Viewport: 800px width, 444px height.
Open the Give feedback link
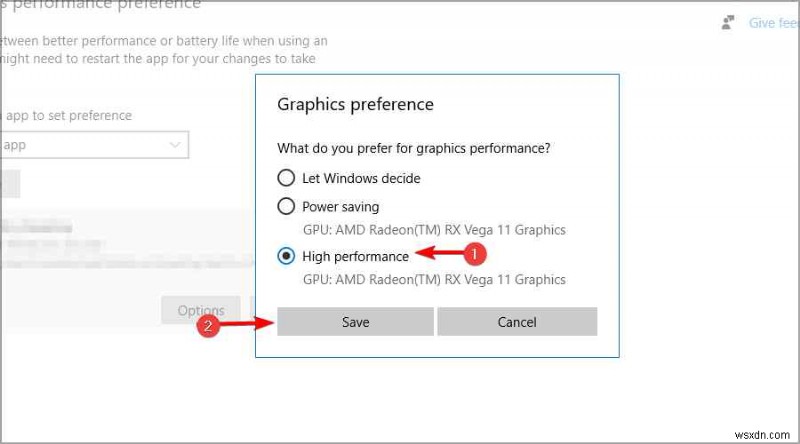(773, 23)
